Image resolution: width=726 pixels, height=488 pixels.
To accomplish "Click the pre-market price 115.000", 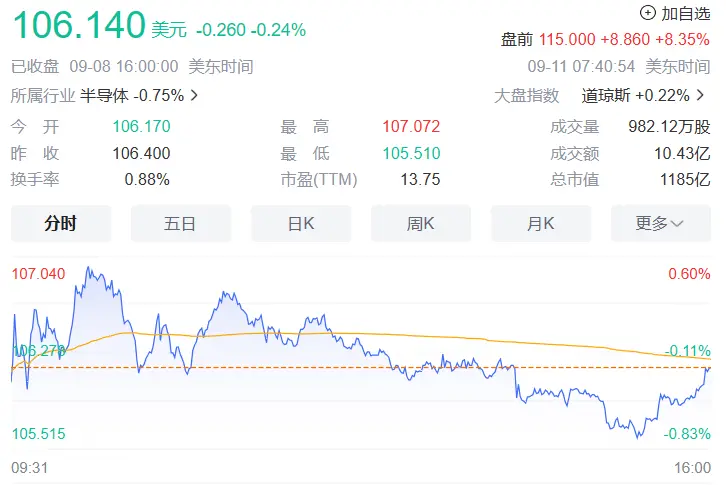I will [567, 39].
